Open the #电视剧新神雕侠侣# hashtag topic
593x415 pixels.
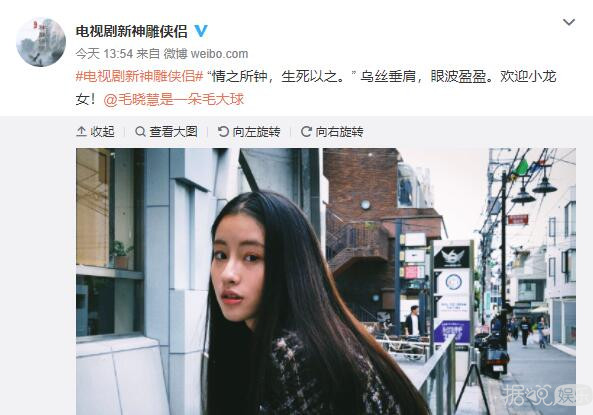pos(140,77)
